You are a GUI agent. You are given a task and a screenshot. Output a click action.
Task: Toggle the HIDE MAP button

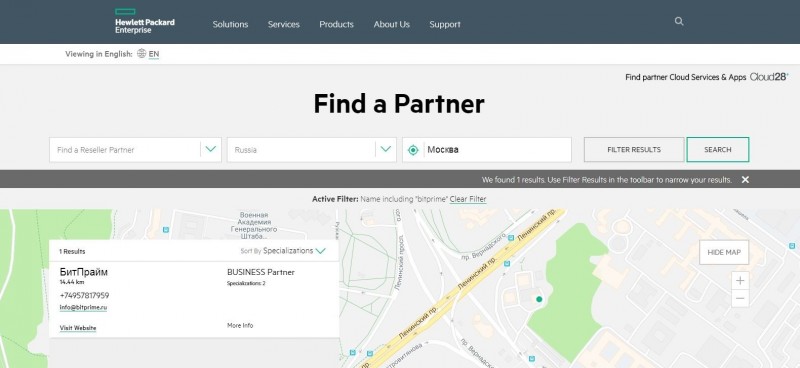tap(724, 252)
